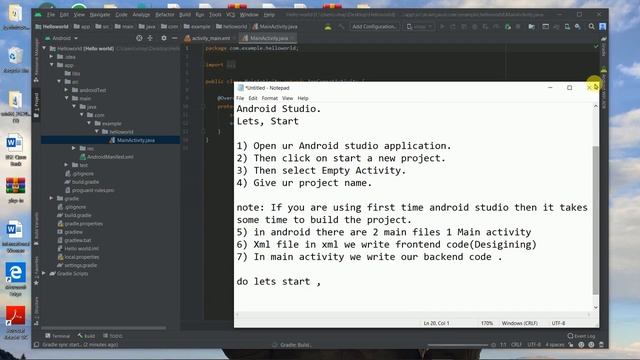
Task: Click the Stop square icon in toolbar
Action: tap(518, 27)
